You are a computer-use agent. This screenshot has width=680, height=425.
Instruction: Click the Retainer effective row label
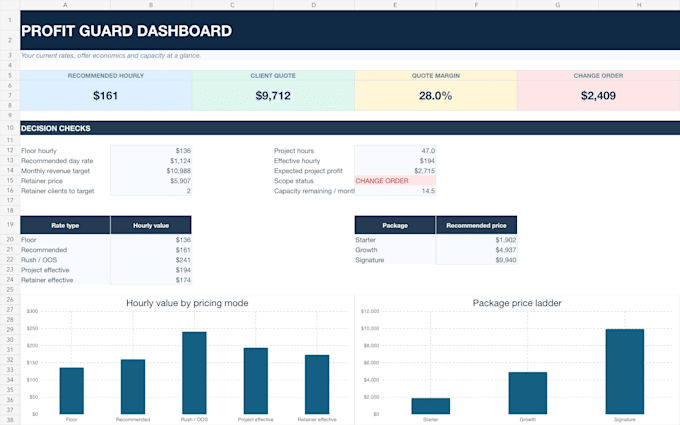pyautogui.click(x=47, y=280)
